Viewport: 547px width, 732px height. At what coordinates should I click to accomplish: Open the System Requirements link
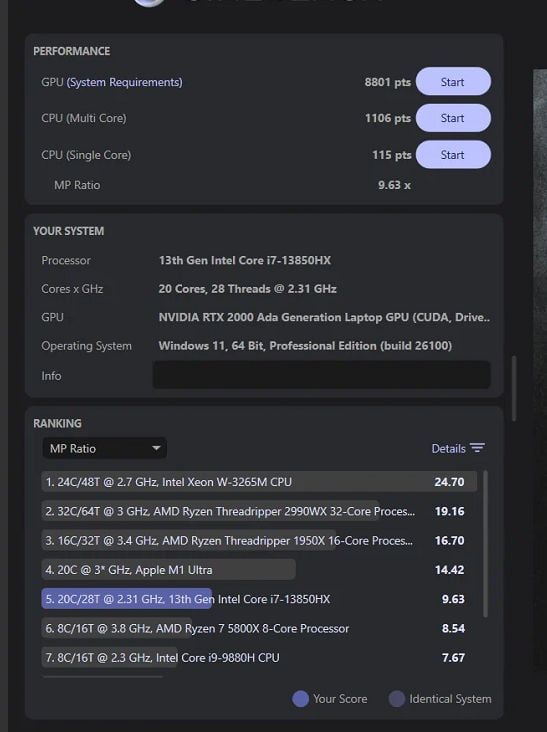click(x=125, y=82)
